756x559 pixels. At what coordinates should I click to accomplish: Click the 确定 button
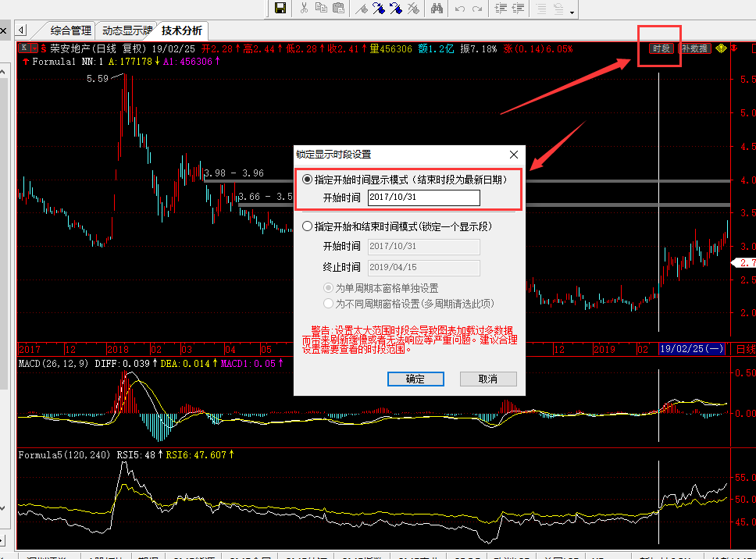(415, 379)
